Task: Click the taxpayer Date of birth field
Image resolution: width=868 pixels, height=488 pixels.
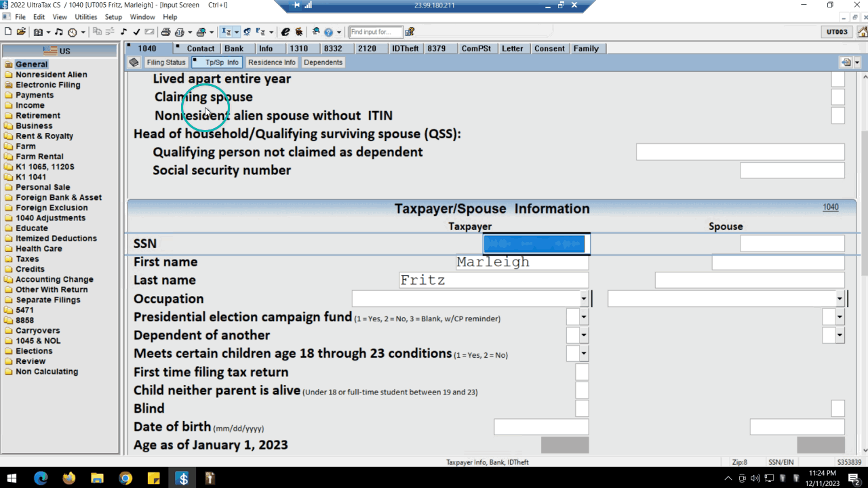Action: [x=541, y=427]
